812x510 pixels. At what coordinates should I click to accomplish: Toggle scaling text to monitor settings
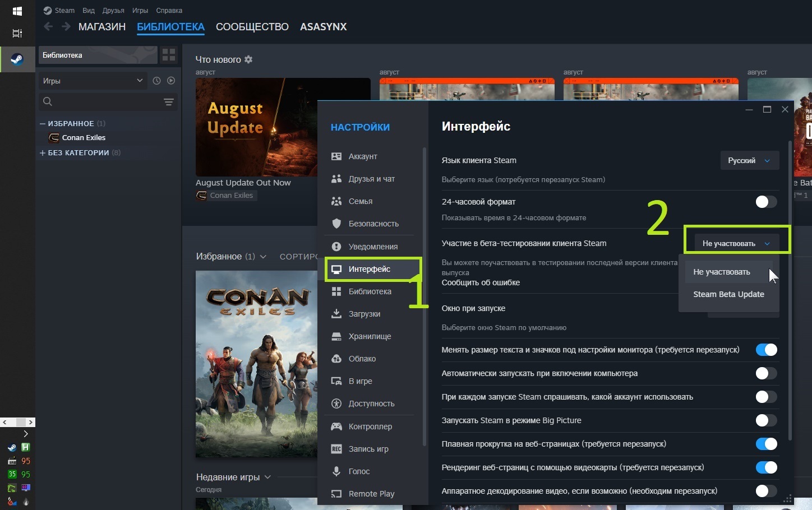[766, 350]
